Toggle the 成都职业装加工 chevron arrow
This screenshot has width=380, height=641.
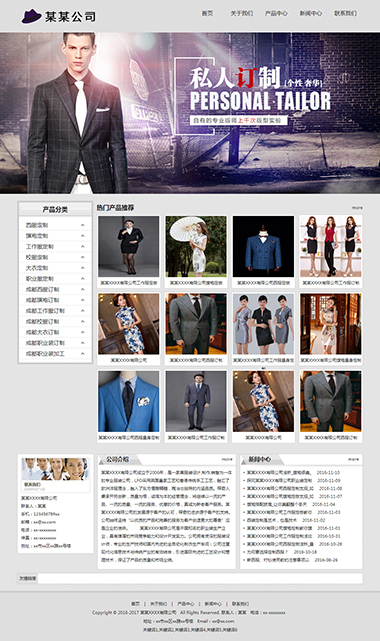[x=83, y=354]
